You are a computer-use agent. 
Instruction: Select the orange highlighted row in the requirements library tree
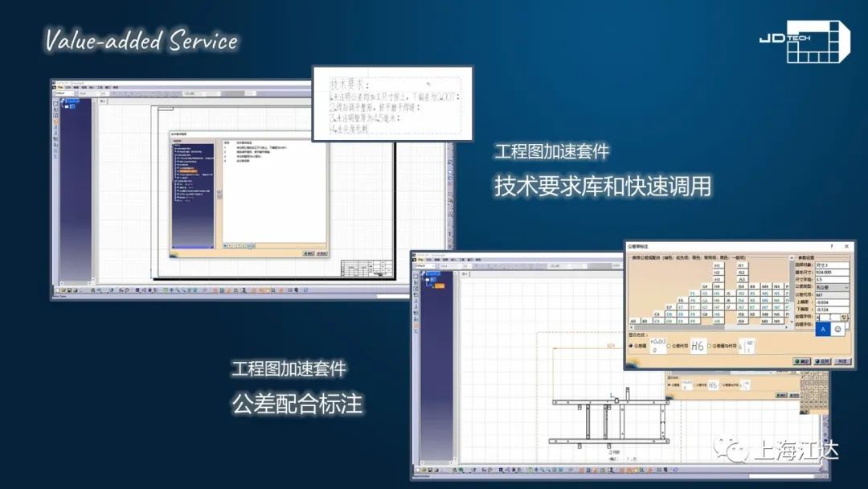[x=187, y=171]
